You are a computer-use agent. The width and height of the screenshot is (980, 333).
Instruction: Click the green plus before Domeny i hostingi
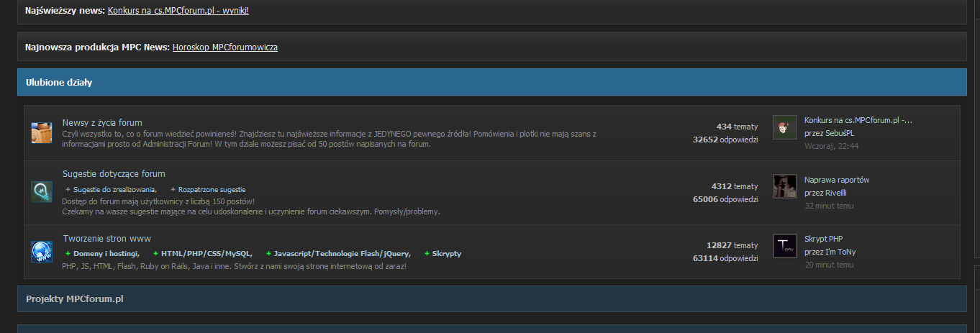(x=68, y=254)
